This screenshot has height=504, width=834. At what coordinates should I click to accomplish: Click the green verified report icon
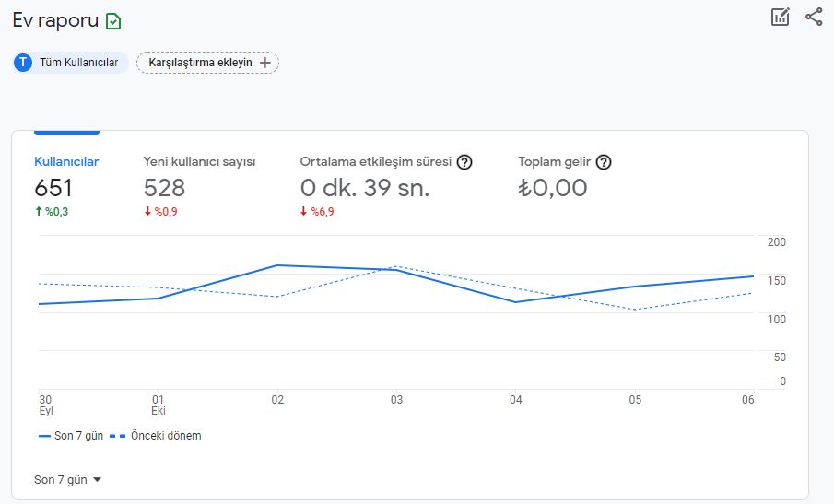[113, 21]
